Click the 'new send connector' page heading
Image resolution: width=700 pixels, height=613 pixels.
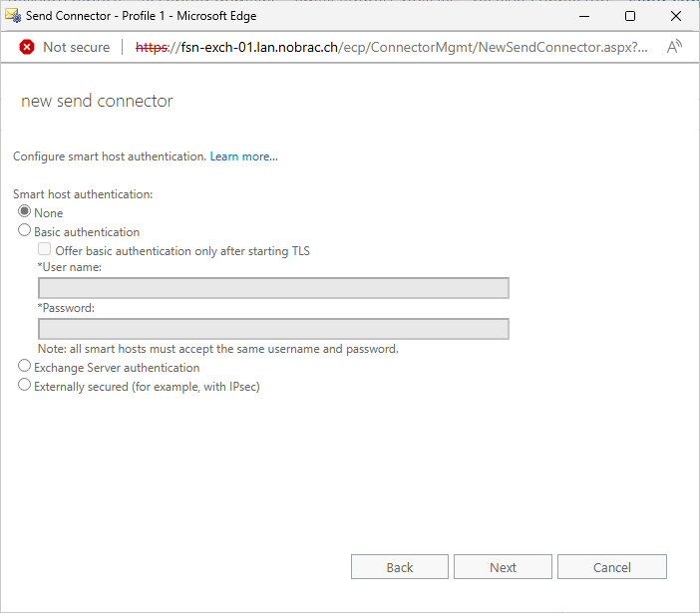[x=97, y=101]
